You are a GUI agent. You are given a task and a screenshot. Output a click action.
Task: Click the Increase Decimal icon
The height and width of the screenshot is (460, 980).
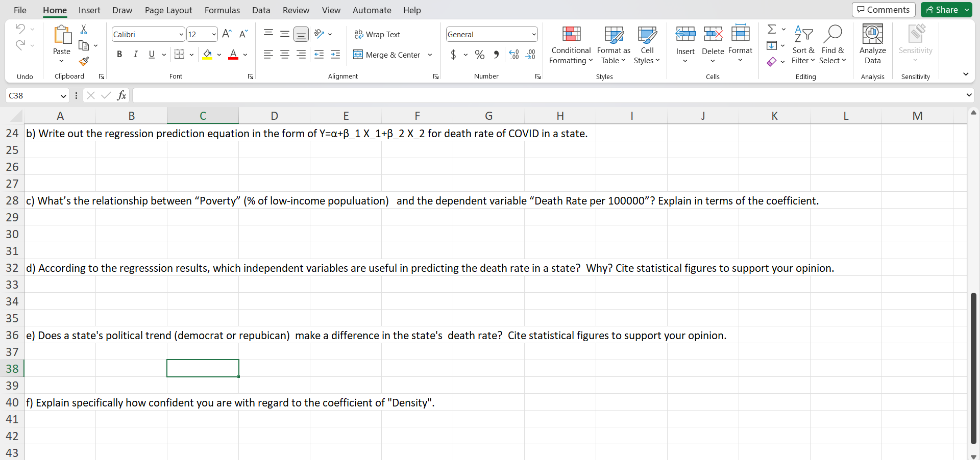[x=513, y=55]
